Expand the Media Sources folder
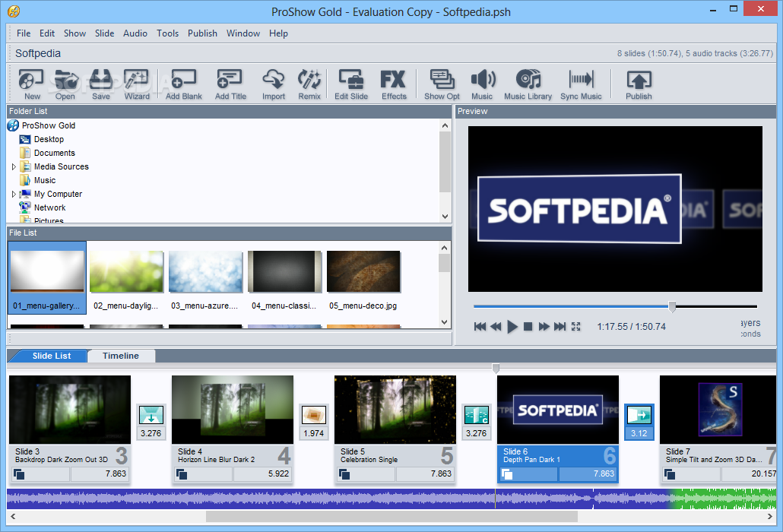 coord(14,166)
